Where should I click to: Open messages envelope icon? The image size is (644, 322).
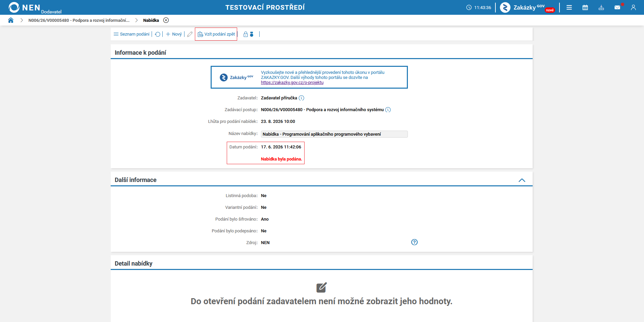tap(618, 7)
